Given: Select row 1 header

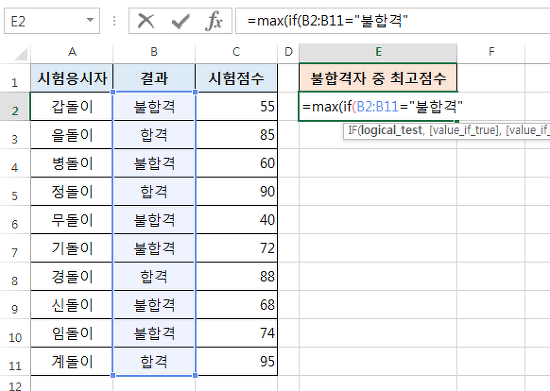Looking at the screenshot, I should (x=15, y=79).
